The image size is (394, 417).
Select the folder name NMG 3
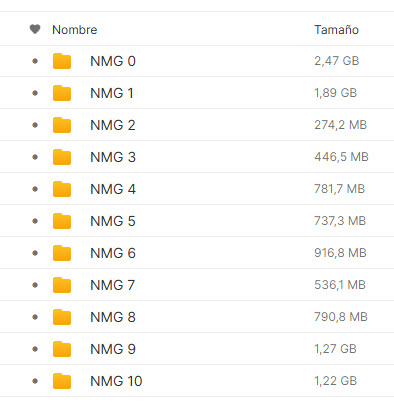click(113, 157)
